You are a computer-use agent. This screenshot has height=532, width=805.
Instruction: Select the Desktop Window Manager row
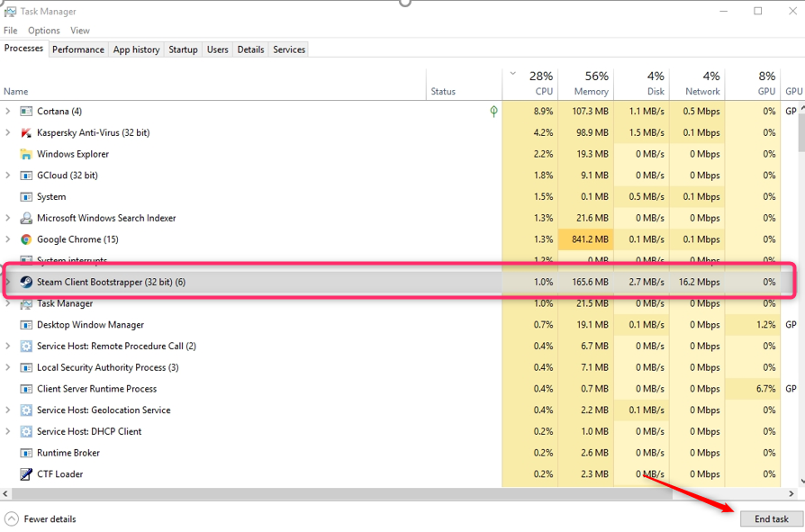[x=90, y=325]
